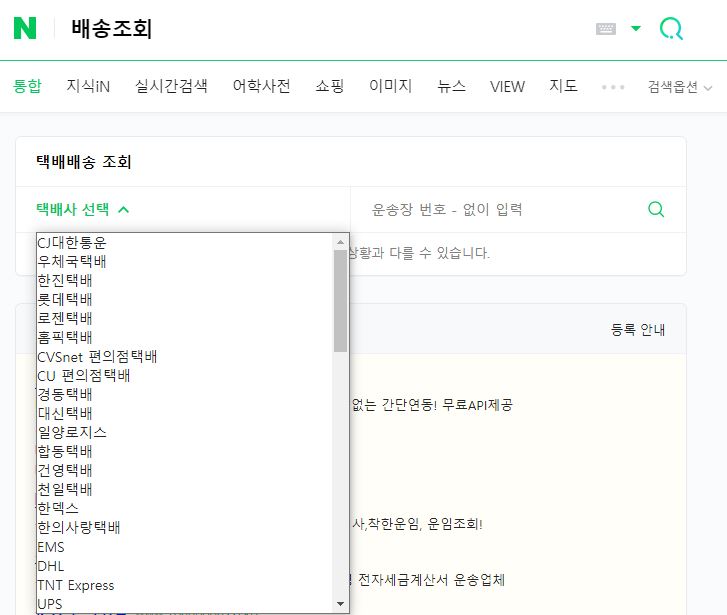Select the VIEW tab
The height and width of the screenshot is (615, 727).
(507, 86)
